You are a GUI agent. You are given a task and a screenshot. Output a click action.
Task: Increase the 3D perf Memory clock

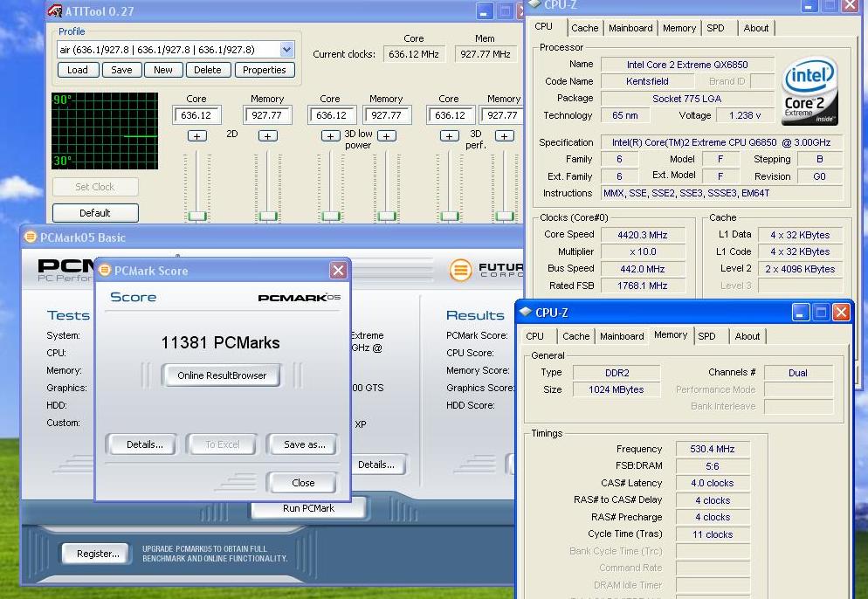coord(505,135)
